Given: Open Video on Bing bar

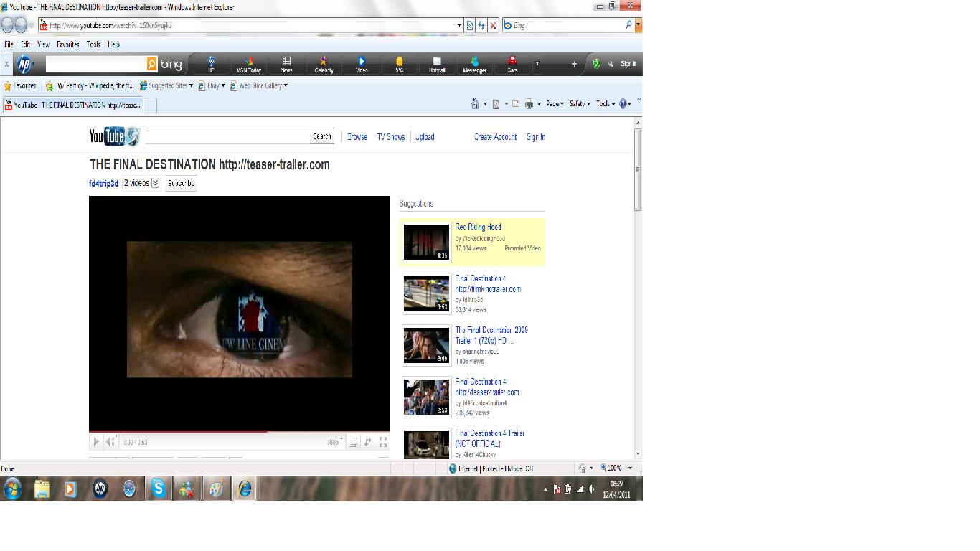Looking at the screenshot, I should point(362,65).
